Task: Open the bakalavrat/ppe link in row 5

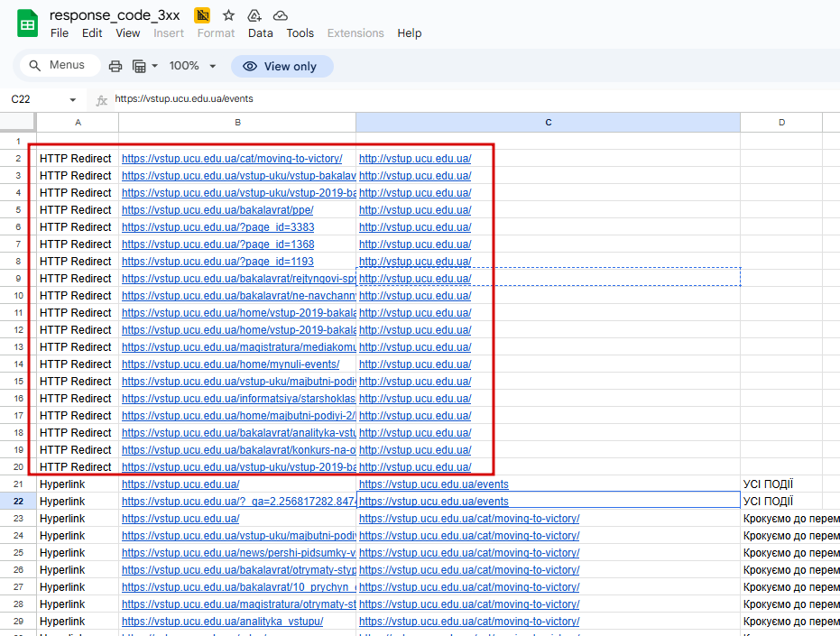Action: pos(217,210)
